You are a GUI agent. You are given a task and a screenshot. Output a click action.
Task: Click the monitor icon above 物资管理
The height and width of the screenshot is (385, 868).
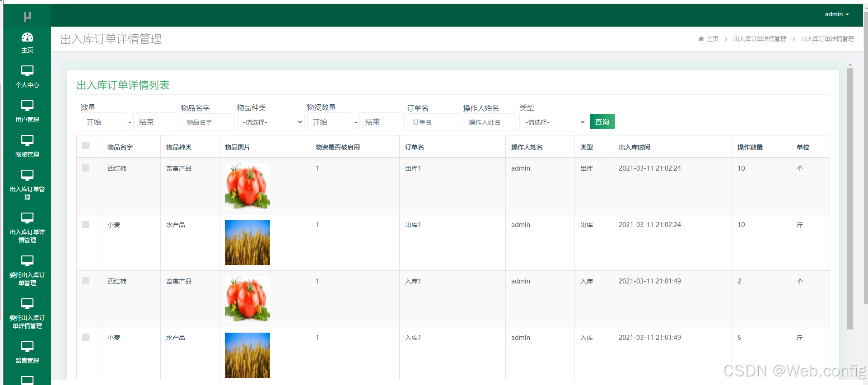pyautogui.click(x=27, y=140)
